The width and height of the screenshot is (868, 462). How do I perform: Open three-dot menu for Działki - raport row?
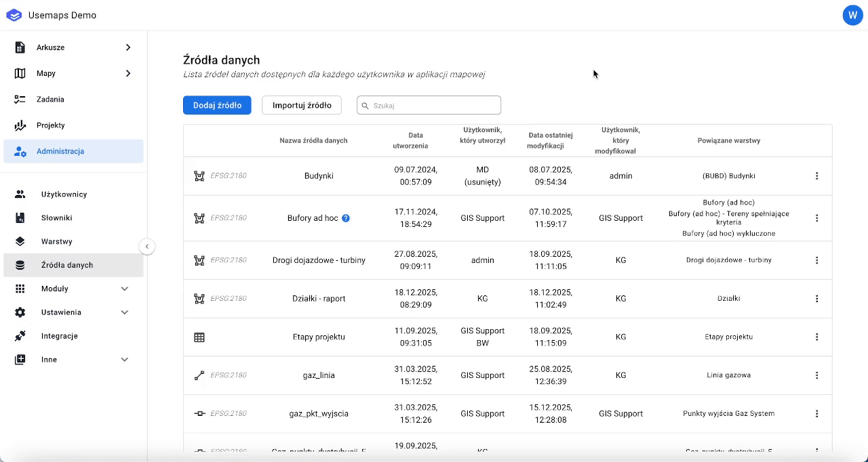(x=816, y=299)
